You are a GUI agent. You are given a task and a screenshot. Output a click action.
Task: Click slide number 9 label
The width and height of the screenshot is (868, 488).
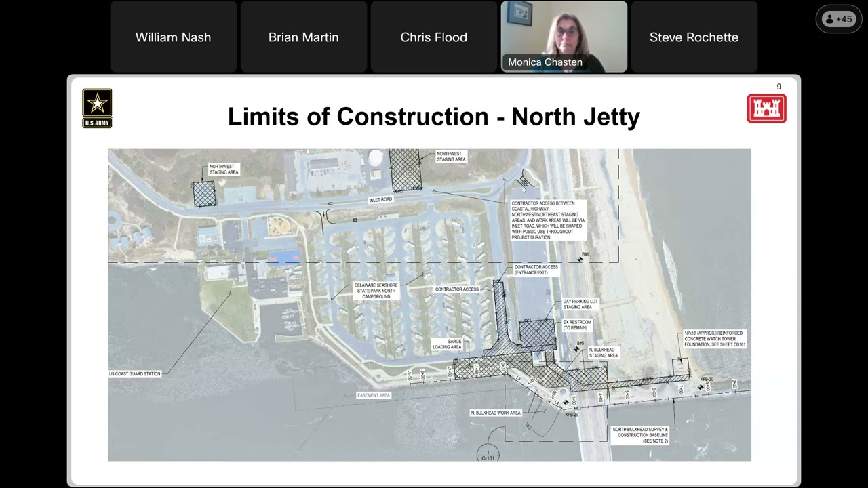pos(778,87)
